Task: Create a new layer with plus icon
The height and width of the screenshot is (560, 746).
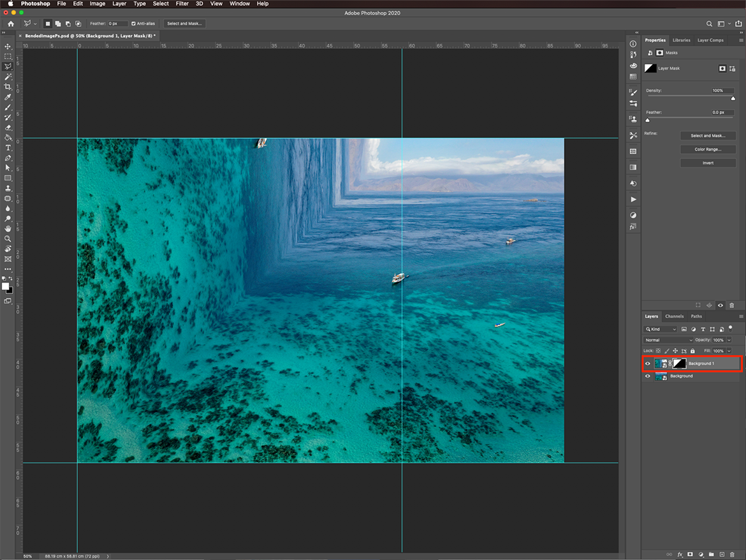Action: (x=722, y=554)
